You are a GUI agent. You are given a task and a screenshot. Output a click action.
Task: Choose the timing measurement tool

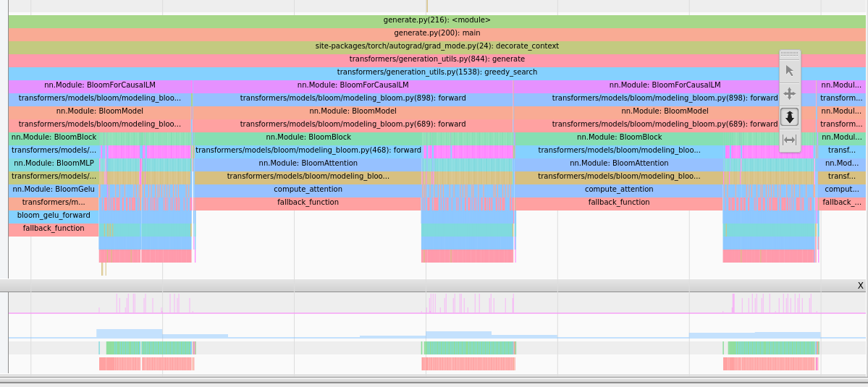click(790, 140)
